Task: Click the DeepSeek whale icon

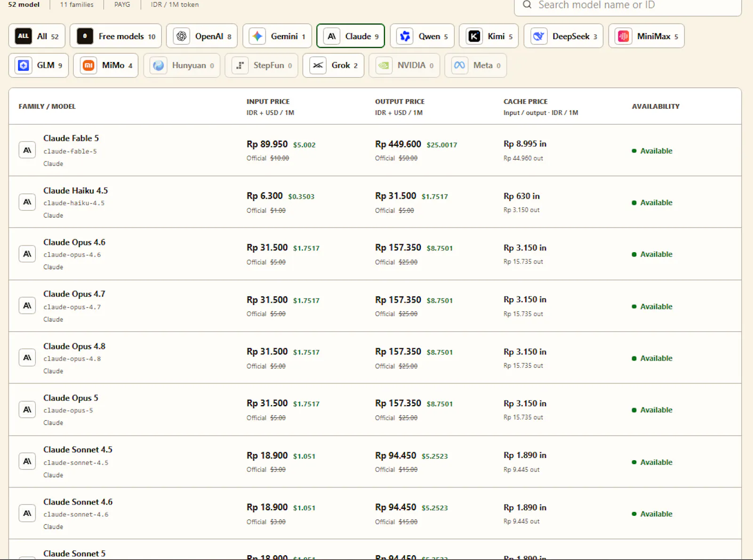Action: pyautogui.click(x=539, y=36)
